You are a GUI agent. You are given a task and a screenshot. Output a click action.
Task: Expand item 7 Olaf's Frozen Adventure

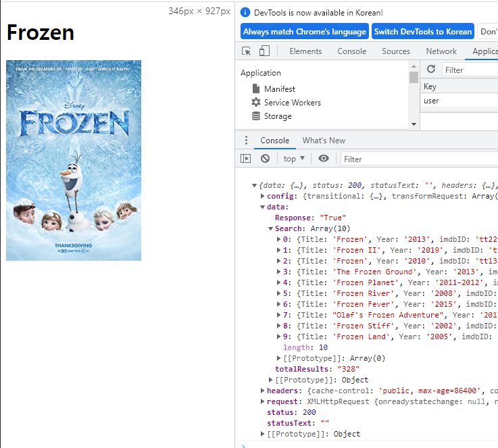coord(278,315)
